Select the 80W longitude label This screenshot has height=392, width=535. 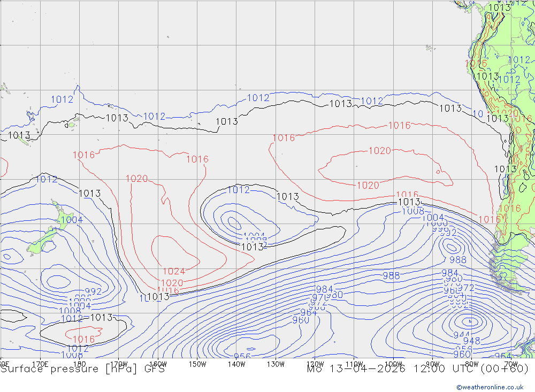pyautogui.click(x=472, y=364)
